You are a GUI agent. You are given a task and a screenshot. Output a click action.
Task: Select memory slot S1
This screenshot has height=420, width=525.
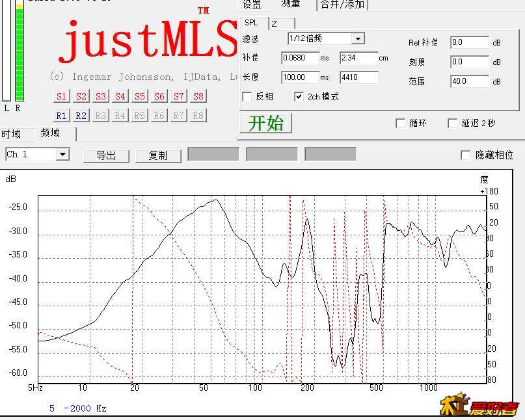(61, 96)
